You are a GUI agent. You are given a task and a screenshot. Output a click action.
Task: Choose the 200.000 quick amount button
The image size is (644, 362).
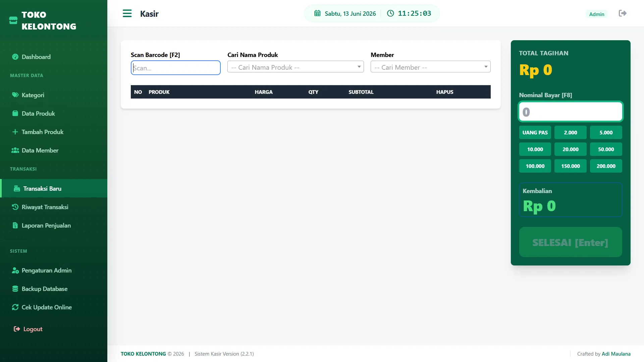tap(606, 166)
